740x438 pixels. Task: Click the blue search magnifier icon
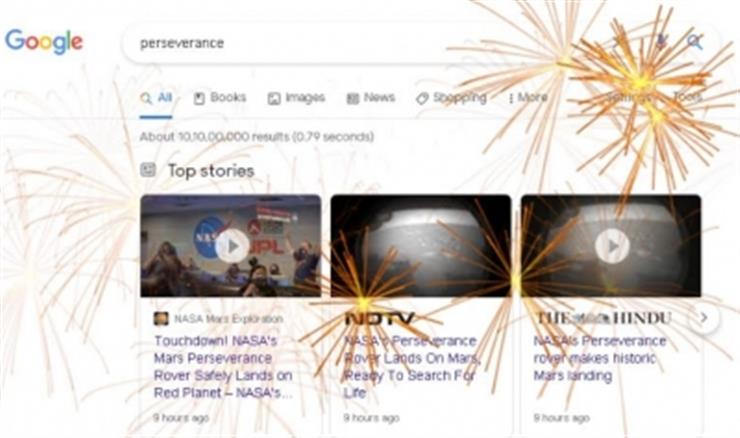695,42
